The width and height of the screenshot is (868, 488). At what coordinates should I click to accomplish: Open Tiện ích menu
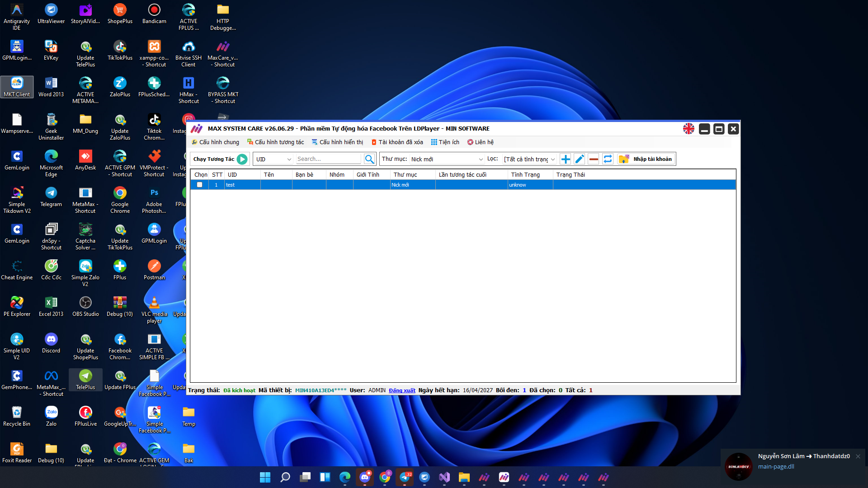coord(445,142)
